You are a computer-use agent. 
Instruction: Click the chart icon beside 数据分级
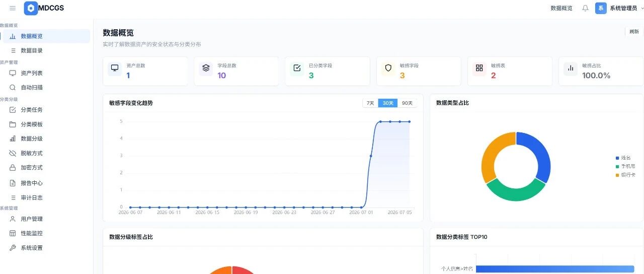(13, 139)
